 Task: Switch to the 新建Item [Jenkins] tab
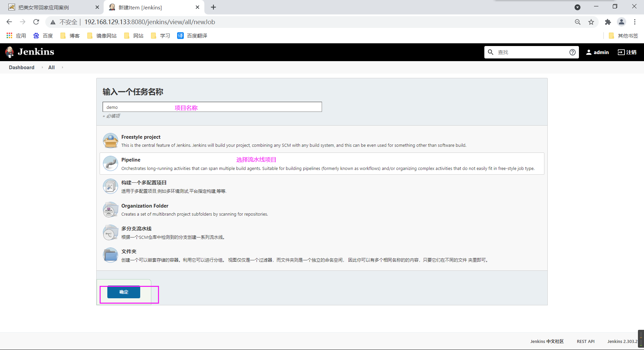[x=154, y=7]
